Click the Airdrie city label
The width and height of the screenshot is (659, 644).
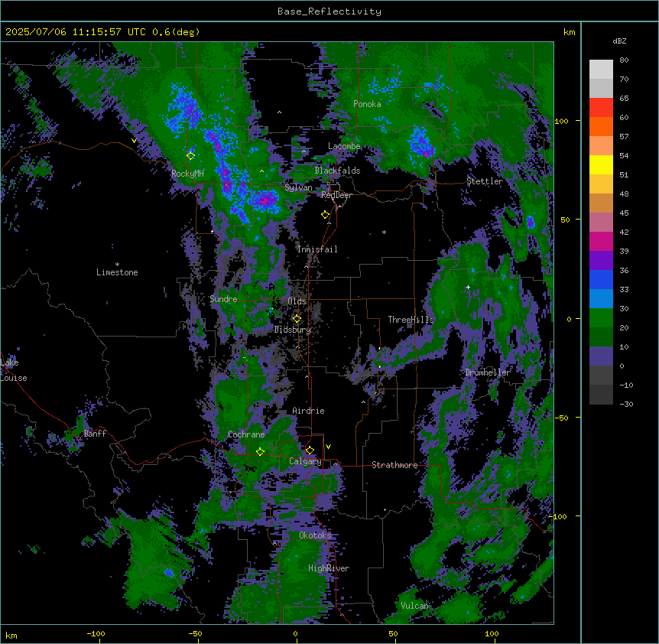[x=309, y=411]
